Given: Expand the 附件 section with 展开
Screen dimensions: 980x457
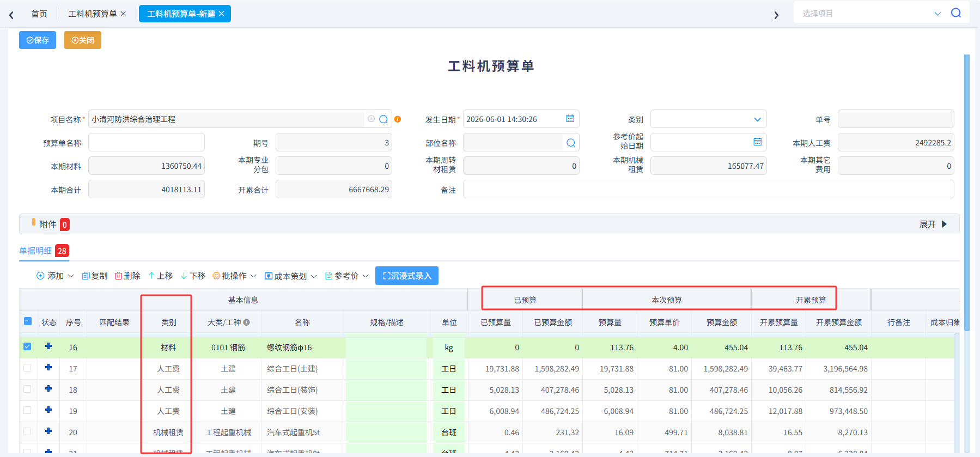Looking at the screenshot, I should (x=933, y=224).
